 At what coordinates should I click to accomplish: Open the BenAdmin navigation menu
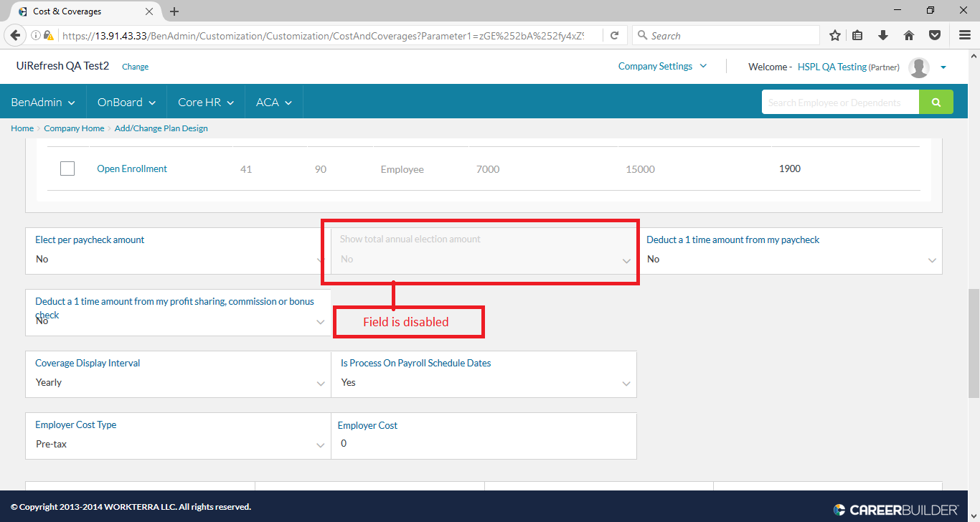pos(43,103)
